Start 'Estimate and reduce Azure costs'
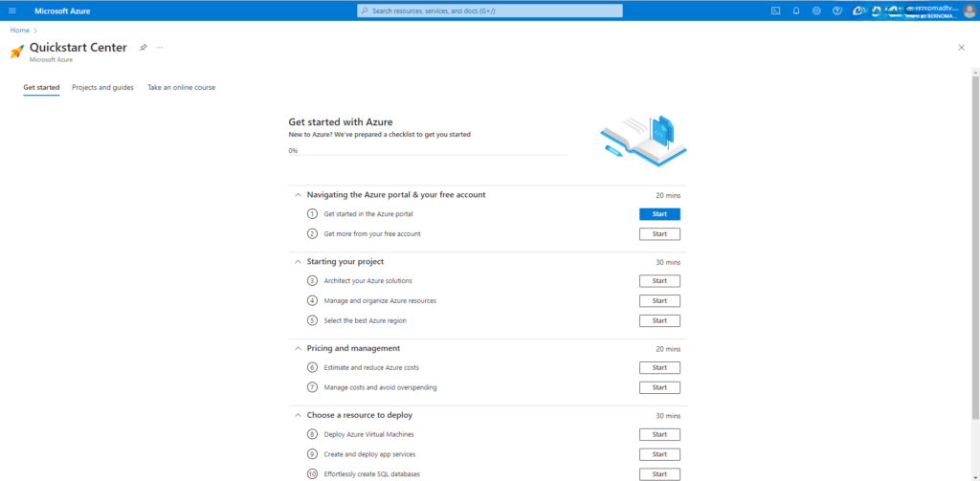Image resolution: width=980 pixels, height=481 pixels. click(659, 367)
